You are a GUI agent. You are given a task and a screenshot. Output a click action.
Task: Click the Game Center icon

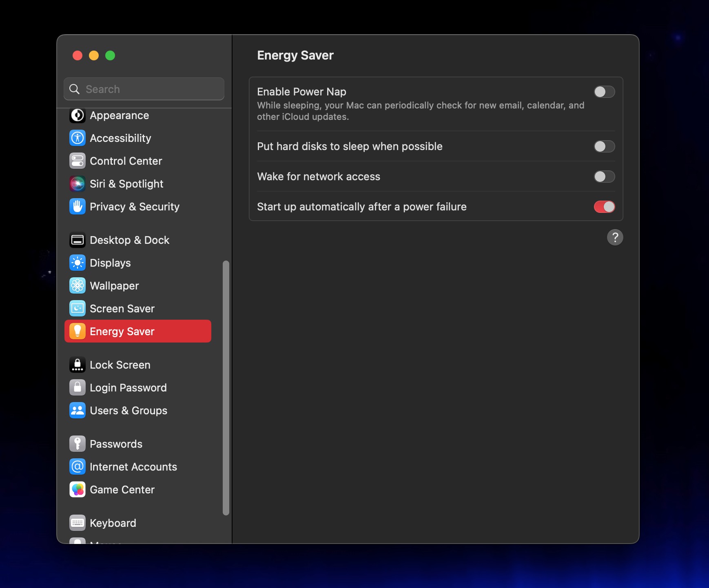pos(78,490)
